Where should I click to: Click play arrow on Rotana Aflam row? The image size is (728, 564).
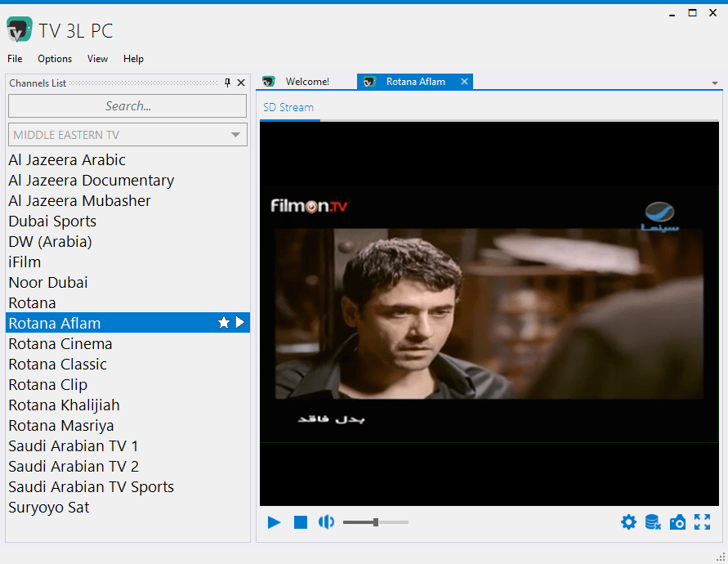[239, 322]
